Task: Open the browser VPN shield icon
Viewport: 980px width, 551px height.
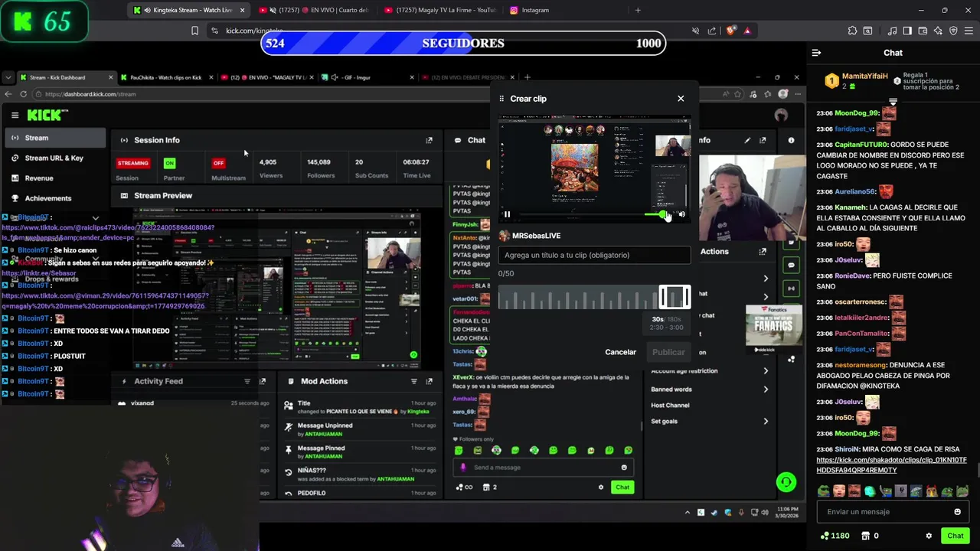Action: tap(953, 31)
